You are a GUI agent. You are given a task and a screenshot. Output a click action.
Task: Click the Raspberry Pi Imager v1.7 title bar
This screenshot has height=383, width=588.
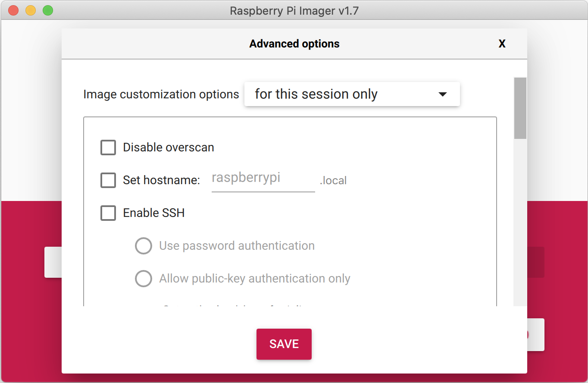click(x=294, y=10)
